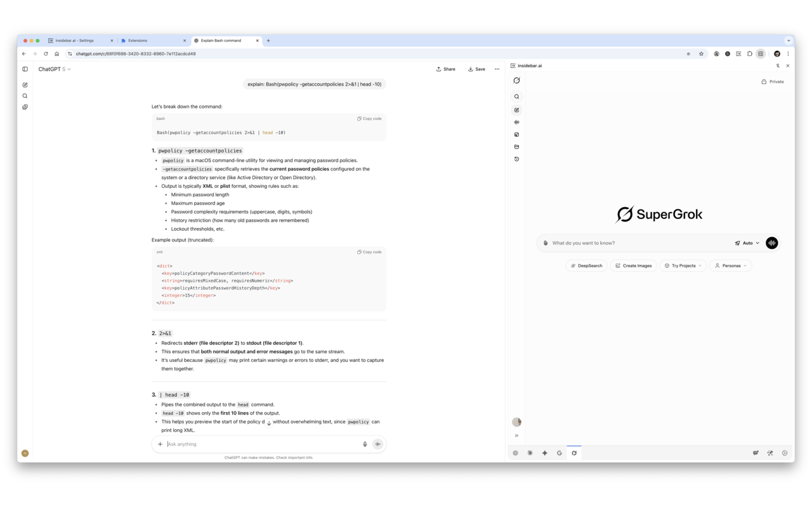Open the ChatGPT 5 model dropdown

click(x=55, y=69)
